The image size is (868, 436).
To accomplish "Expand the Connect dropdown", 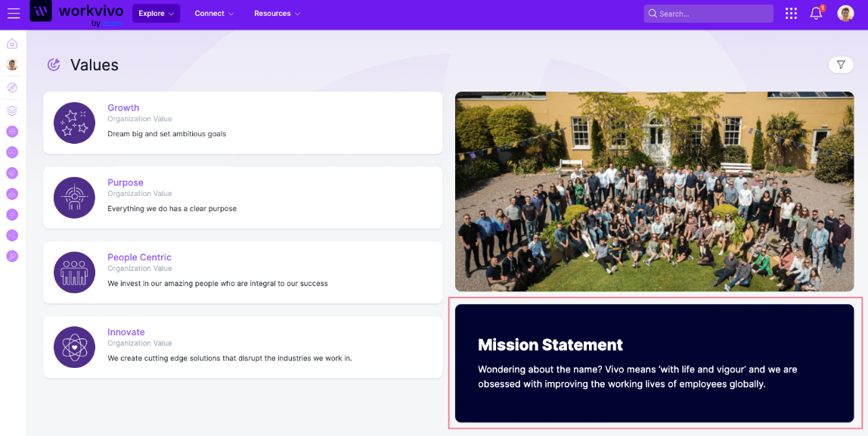I will pos(214,14).
